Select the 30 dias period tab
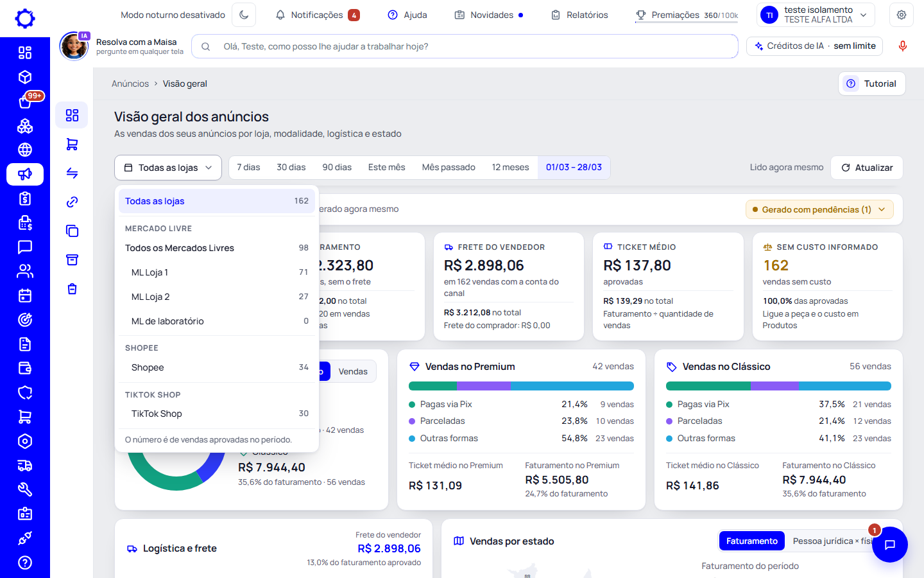Viewport: 924px width, 578px height. 291,168
